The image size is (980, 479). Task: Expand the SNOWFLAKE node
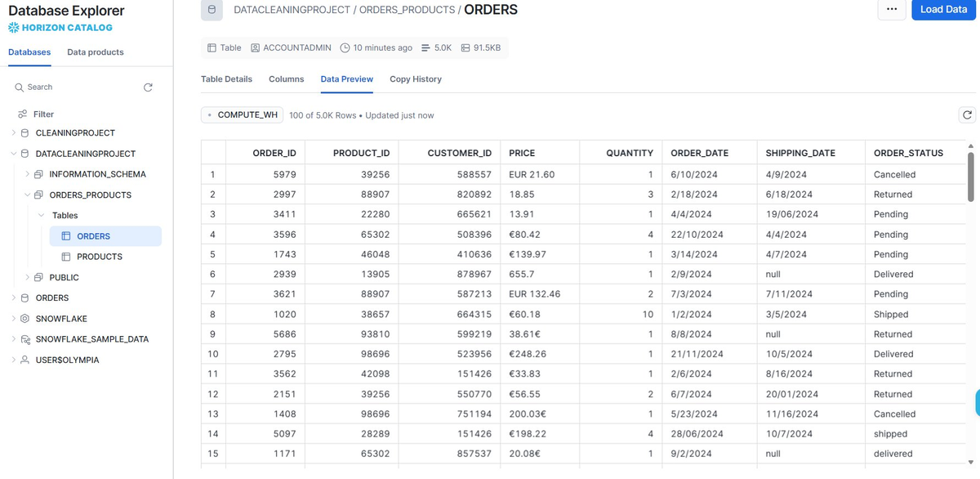tap(13, 319)
